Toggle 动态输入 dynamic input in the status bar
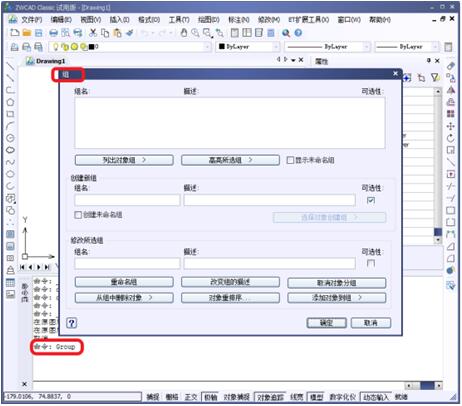This screenshot has width=462, height=406. pos(376,397)
